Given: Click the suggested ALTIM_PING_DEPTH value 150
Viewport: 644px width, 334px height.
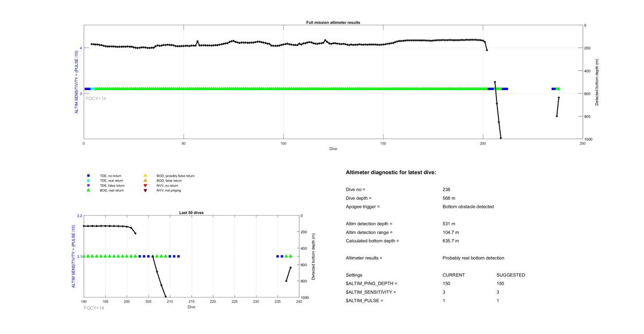Looking at the screenshot, I should tap(500, 284).
